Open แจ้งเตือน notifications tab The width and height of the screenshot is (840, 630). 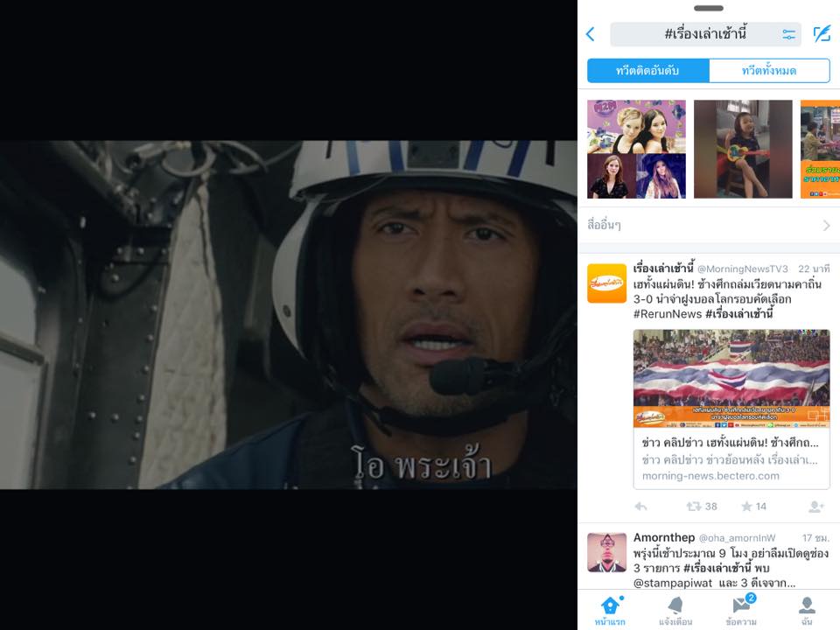675,611
